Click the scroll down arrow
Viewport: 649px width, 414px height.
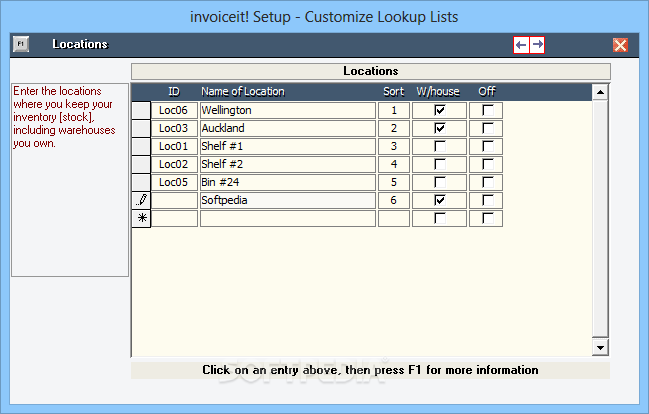point(600,347)
